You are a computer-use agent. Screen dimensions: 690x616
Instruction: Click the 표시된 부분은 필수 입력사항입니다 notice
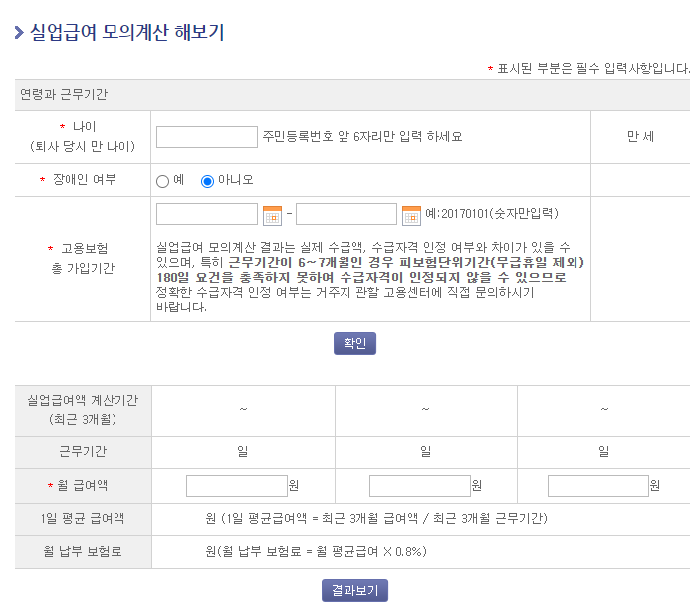(592, 68)
